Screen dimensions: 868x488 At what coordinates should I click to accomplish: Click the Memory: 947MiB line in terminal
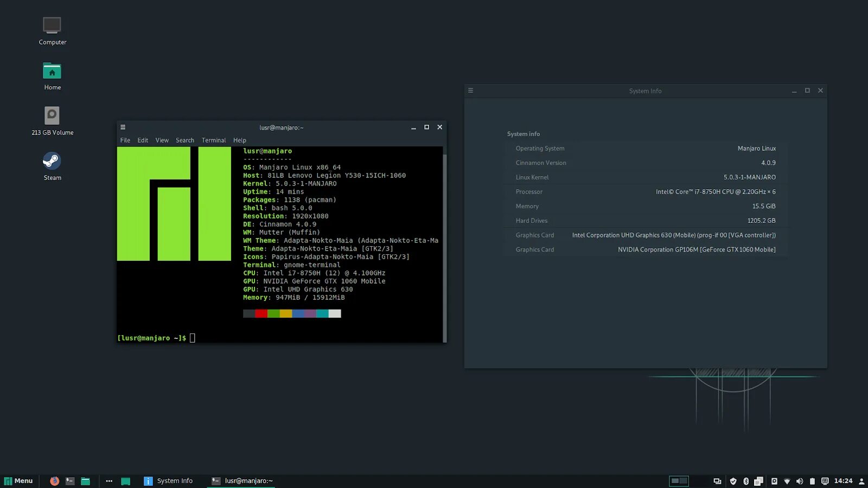294,298
